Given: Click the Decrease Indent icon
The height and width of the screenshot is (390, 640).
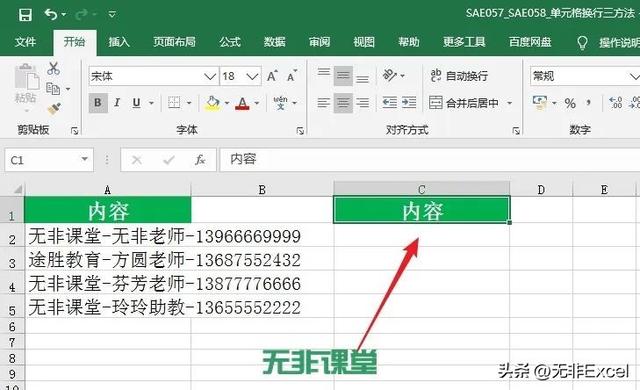Looking at the screenshot, I should [389, 102].
